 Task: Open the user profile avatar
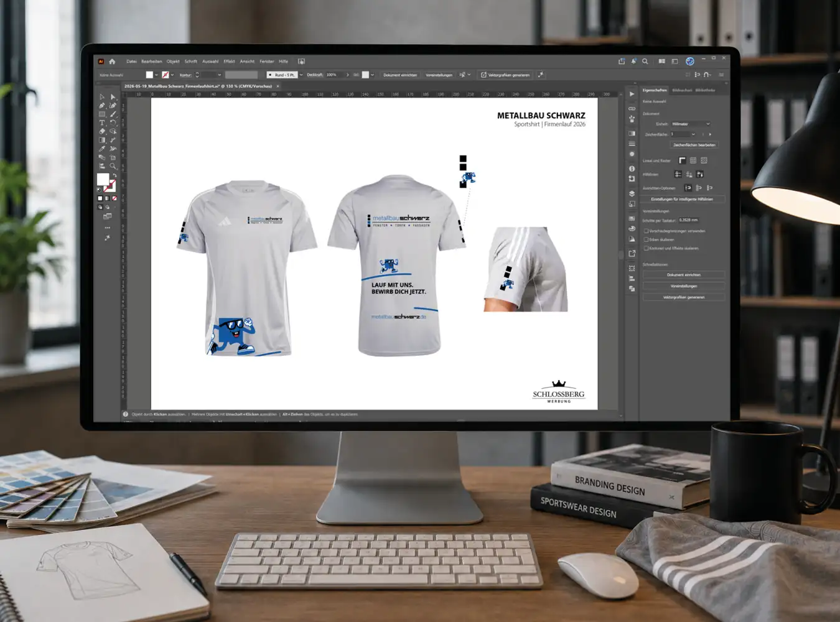690,61
